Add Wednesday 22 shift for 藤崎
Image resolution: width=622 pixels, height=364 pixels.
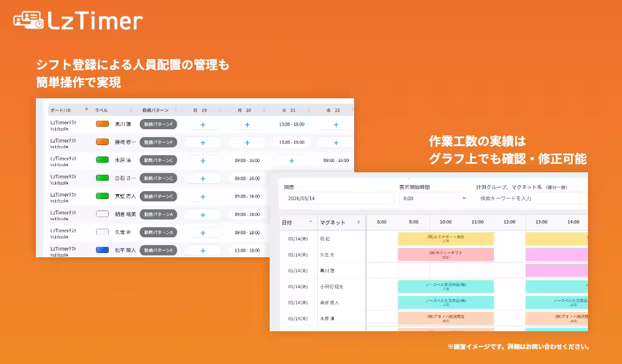click(x=336, y=143)
